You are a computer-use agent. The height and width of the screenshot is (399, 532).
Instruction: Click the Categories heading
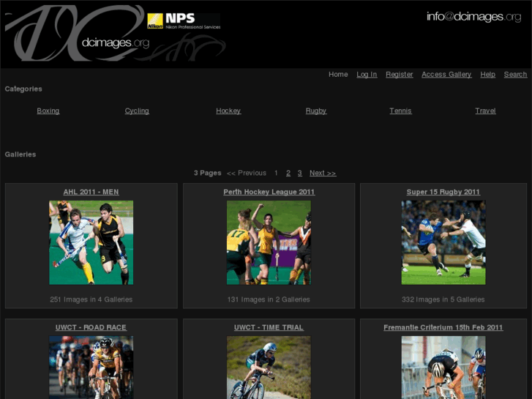tap(23, 89)
